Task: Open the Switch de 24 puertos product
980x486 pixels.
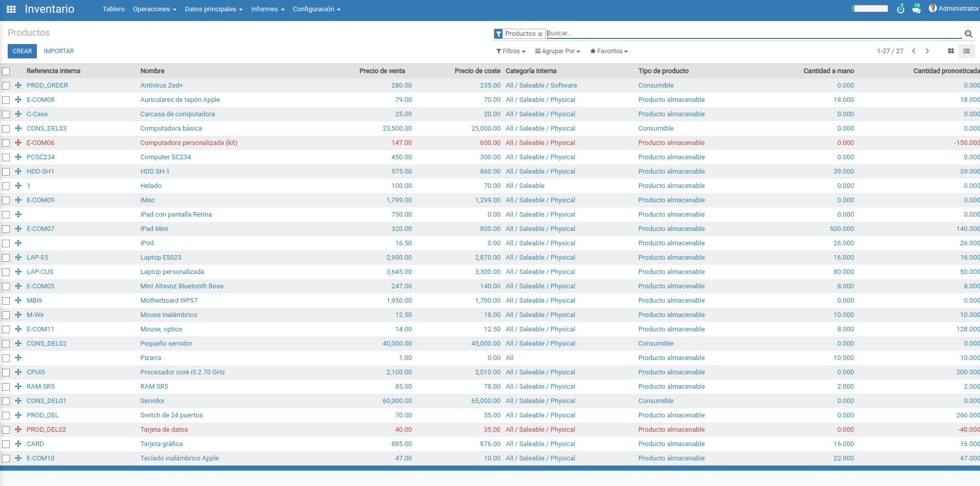Action: 171,415
